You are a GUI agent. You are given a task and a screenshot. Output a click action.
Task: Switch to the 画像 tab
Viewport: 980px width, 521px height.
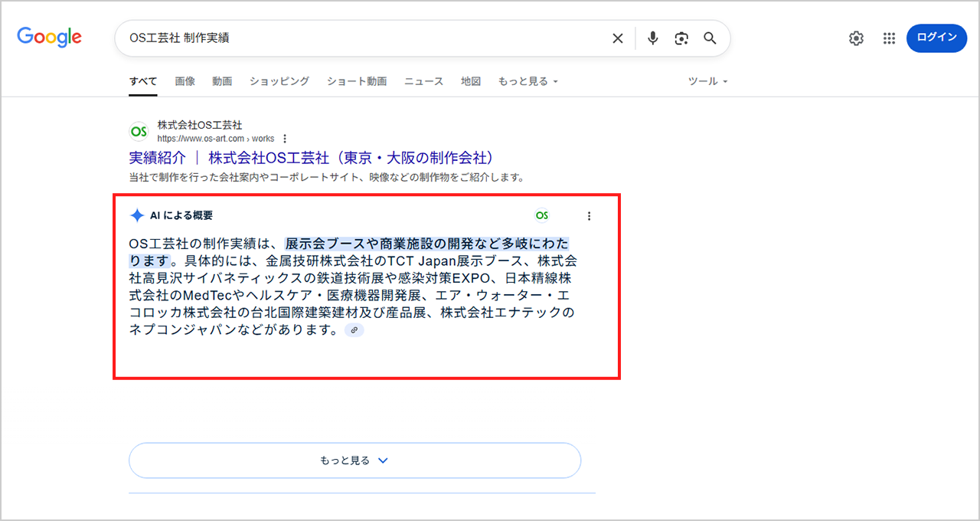click(x=185, y=81)
